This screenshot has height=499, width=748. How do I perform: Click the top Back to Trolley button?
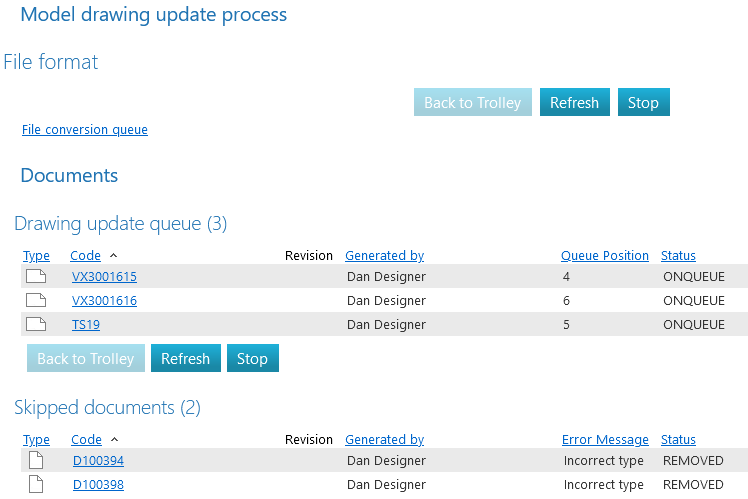(472, 103)
